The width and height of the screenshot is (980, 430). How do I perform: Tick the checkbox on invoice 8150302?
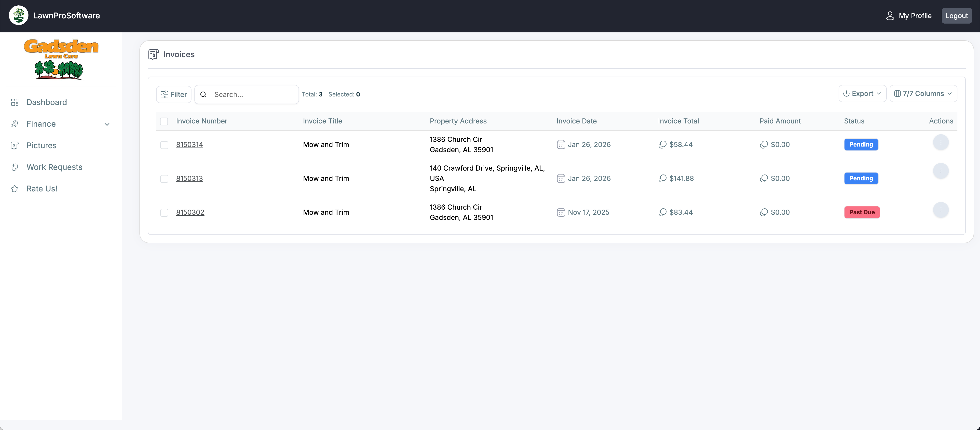(164, 213)
